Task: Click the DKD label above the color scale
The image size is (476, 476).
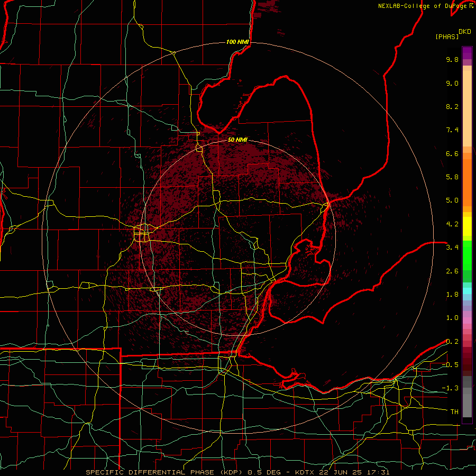Action: tap(465, 32)
